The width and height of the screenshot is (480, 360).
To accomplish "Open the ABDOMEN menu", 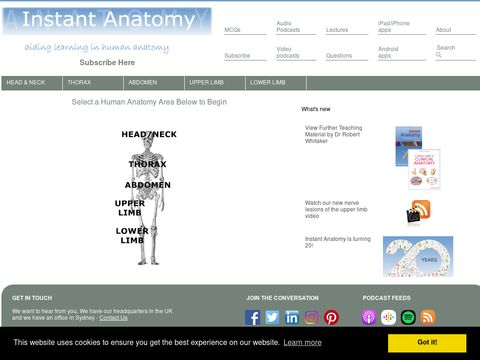I will click(154, 83).
